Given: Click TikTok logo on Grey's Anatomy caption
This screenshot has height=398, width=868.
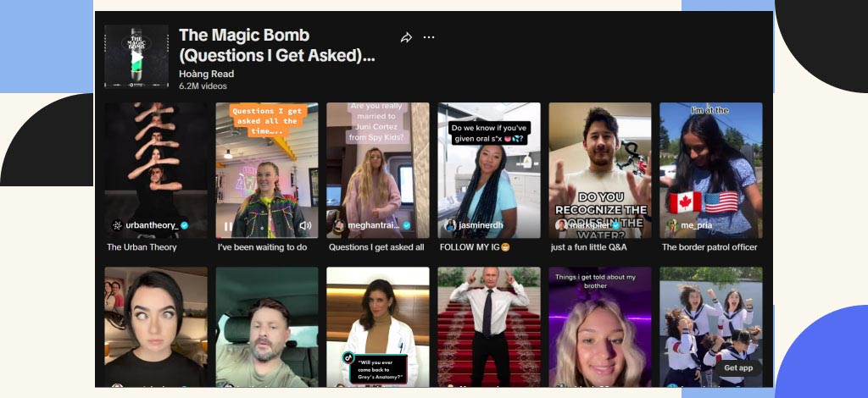Looking at the screenshot, I should click(348, 357).
